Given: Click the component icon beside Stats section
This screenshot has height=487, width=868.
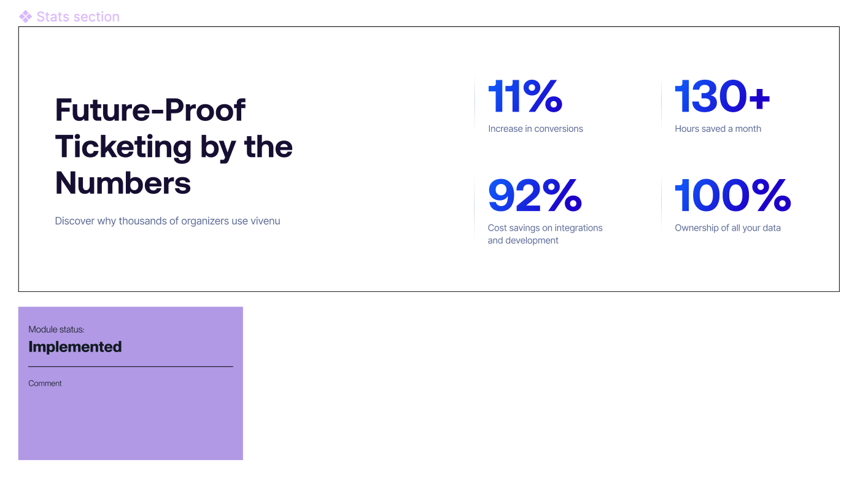Looking at the screenshot, I should coord(26,17).
